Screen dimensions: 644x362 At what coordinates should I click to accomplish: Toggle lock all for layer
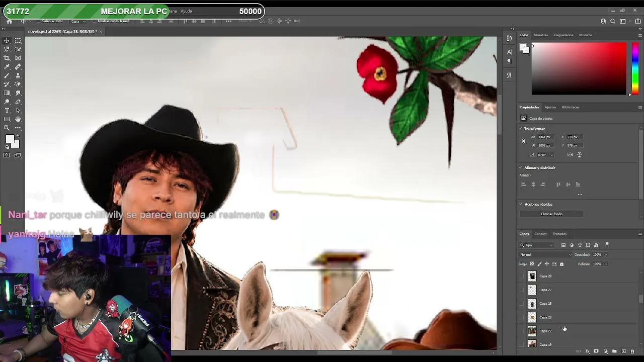[562, 264]
